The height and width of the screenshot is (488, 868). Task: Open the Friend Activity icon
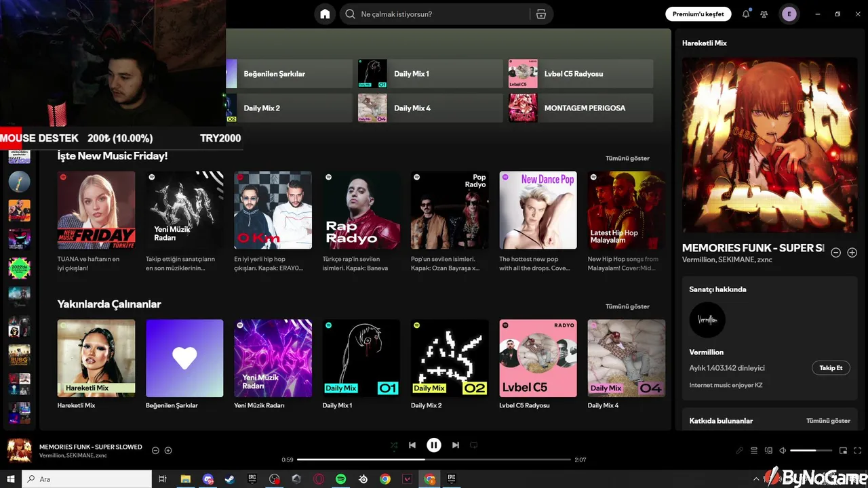(764, 14)
